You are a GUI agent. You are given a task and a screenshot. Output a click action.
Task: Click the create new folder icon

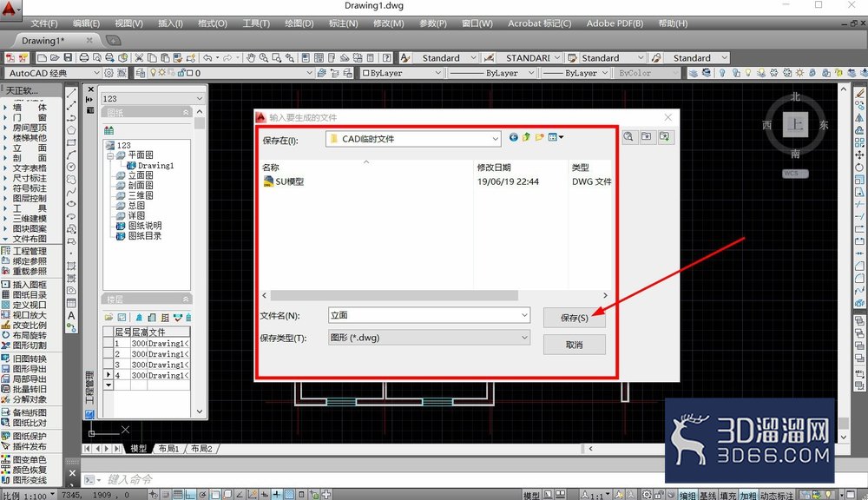(539, 137)
